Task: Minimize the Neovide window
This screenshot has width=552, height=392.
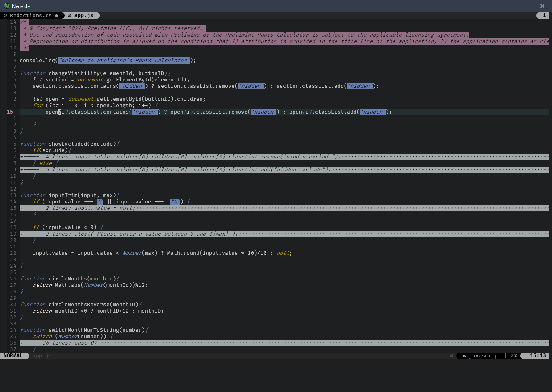Action: [x=505, y=6]
